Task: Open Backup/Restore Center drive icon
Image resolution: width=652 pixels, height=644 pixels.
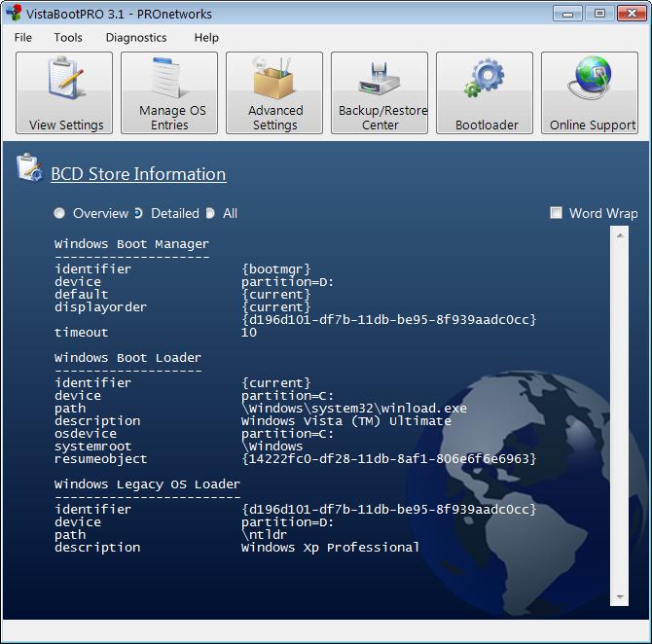Action: [379, 79]
